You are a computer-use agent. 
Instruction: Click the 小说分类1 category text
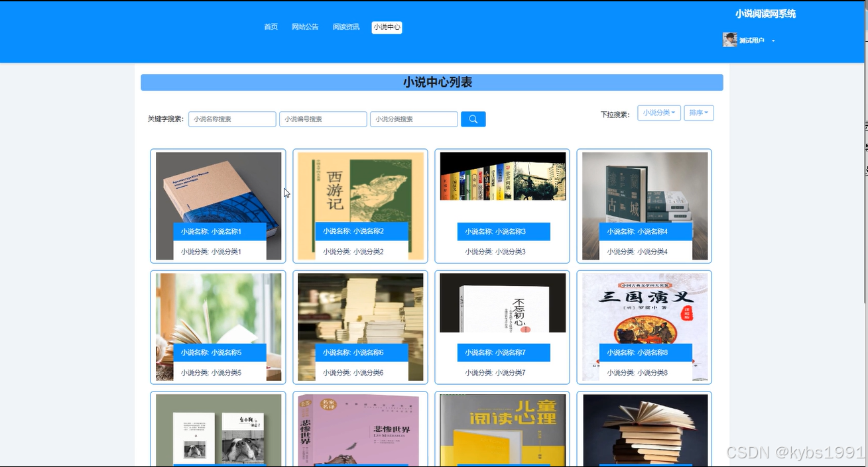click(x=212, y=252)
